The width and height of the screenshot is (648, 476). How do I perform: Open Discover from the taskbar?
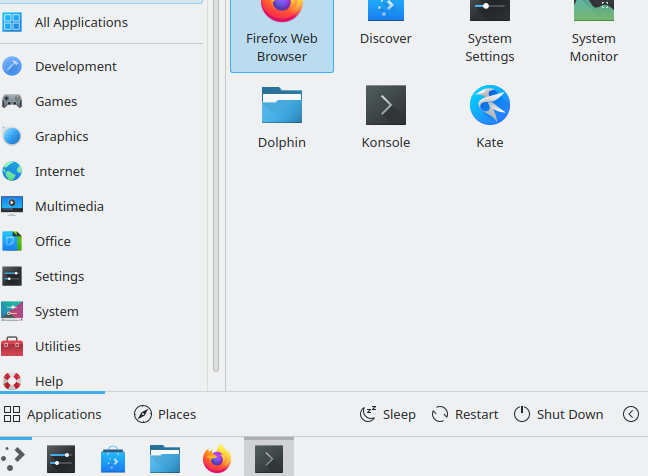[113, 459]
